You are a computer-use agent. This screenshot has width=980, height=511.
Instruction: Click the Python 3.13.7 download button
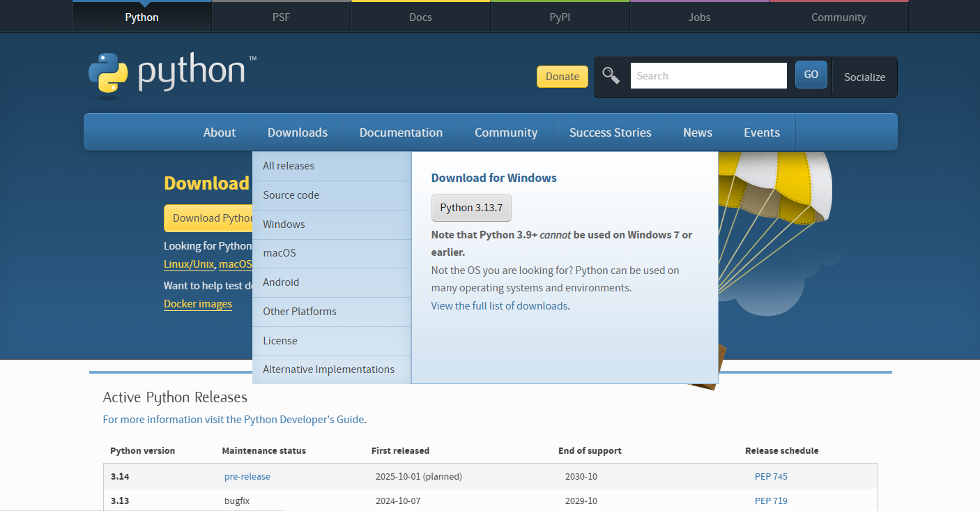471,208
